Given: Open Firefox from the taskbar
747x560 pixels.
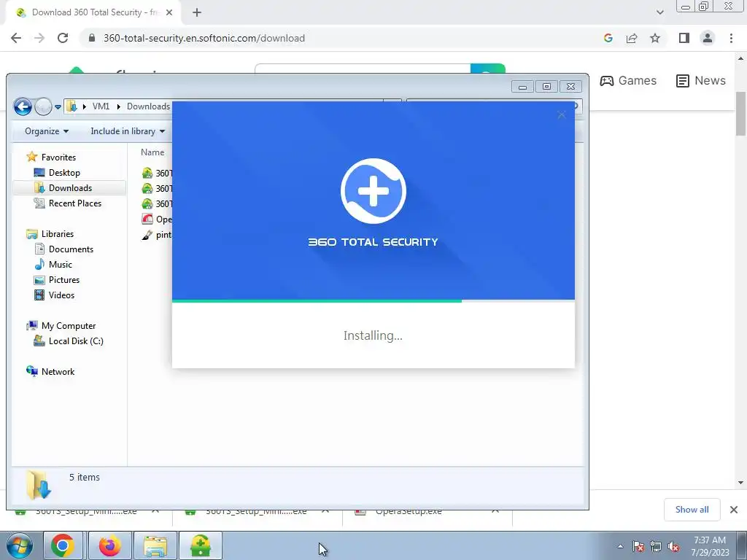Looking at the screenshot, I should pyautogui.click(x=109, y=545).
